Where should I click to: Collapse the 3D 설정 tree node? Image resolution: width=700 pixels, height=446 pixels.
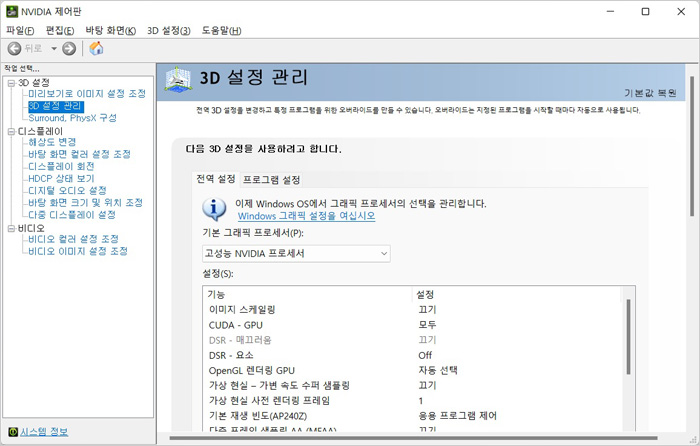[11, 83]
